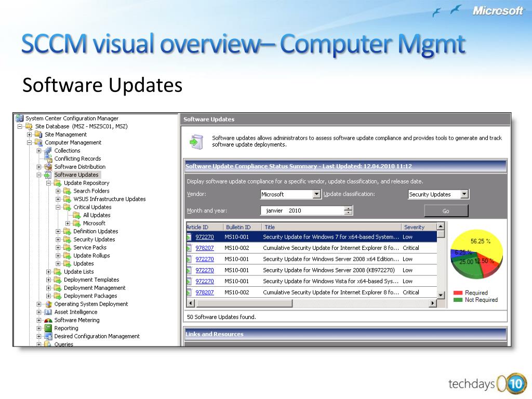
Task: Collapse the Site Database node
Action: [x=20, y=127]
